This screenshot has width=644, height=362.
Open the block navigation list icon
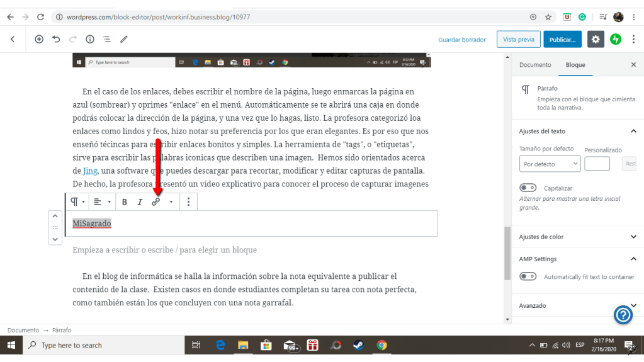(x=107, y=39)
